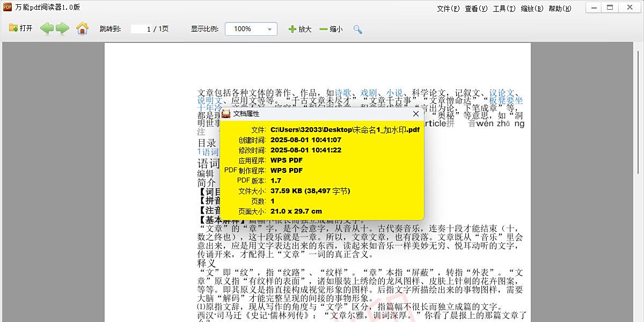644x322 pixels.
Task: Go to next page with right green arrow
Action: pyautogui.click(x=63, y=28)
